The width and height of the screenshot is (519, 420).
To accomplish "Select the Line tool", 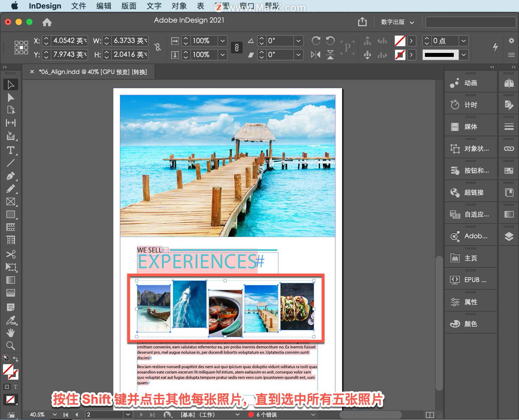I will point(11,163).
